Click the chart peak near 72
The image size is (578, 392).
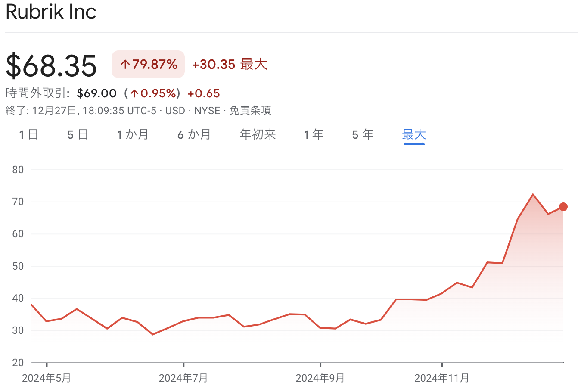click(x=533, y=194)
